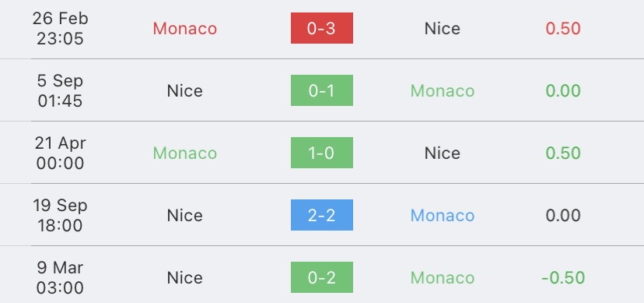Select green Monaco in 21 Apr match
The image size is (644, 303).
click(185, 153)
